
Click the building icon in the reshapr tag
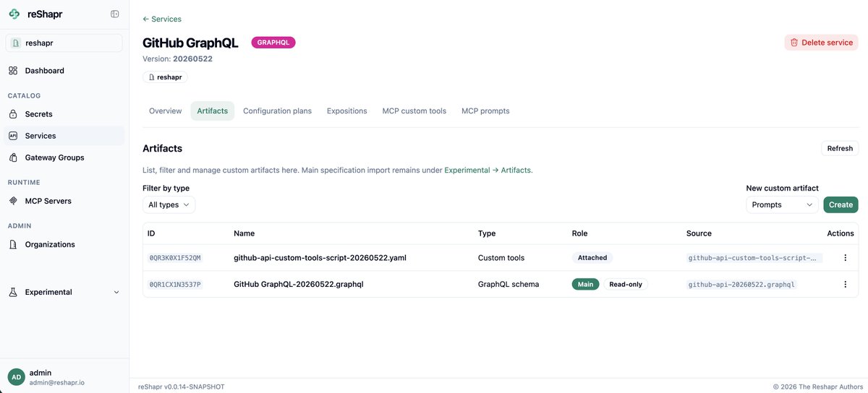point(151,77)
